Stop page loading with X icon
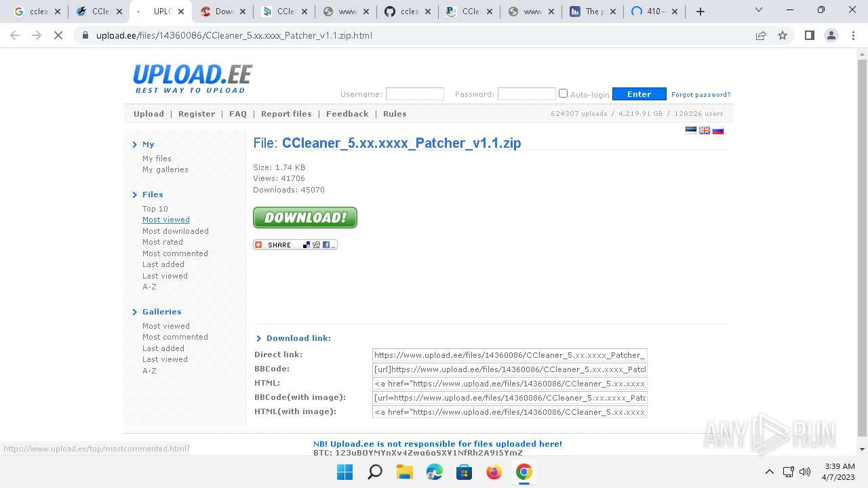The width and height of the screenshot is (868, 488). pos(58,35)
